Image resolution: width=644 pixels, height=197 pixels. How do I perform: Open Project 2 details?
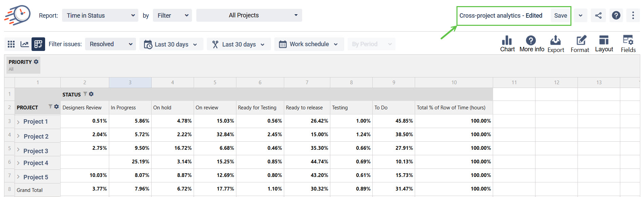[36, 136]
